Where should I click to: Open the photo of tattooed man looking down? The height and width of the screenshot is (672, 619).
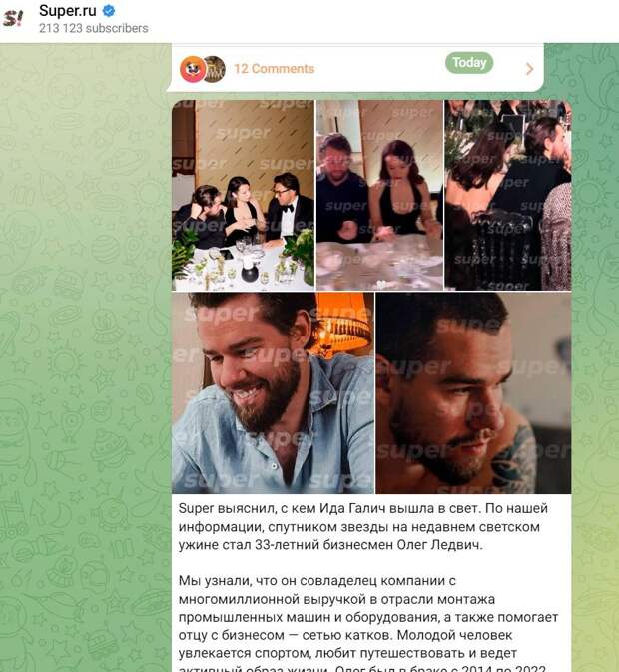pyautogui.click(x=473, y=393)
